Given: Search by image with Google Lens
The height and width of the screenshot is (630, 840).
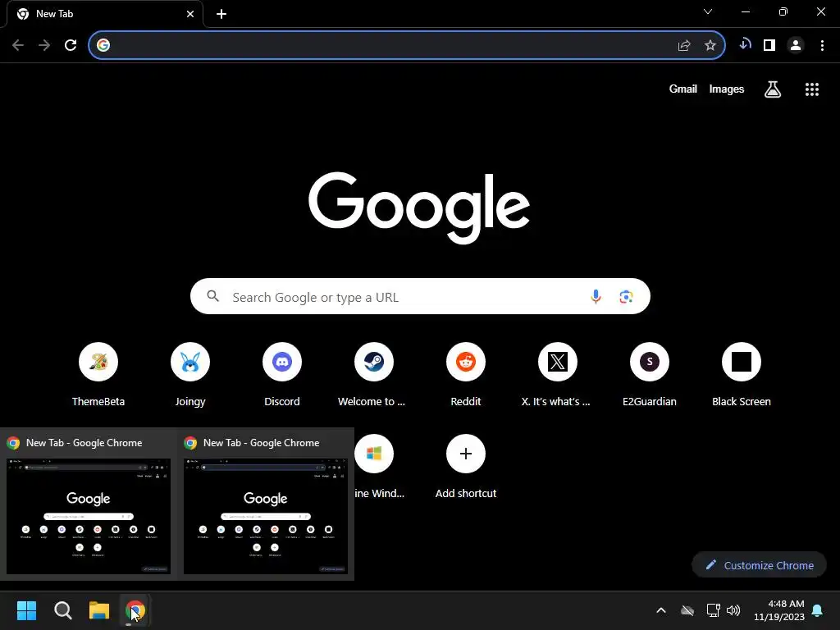Looking at the screenshot, I should (626, 296).
